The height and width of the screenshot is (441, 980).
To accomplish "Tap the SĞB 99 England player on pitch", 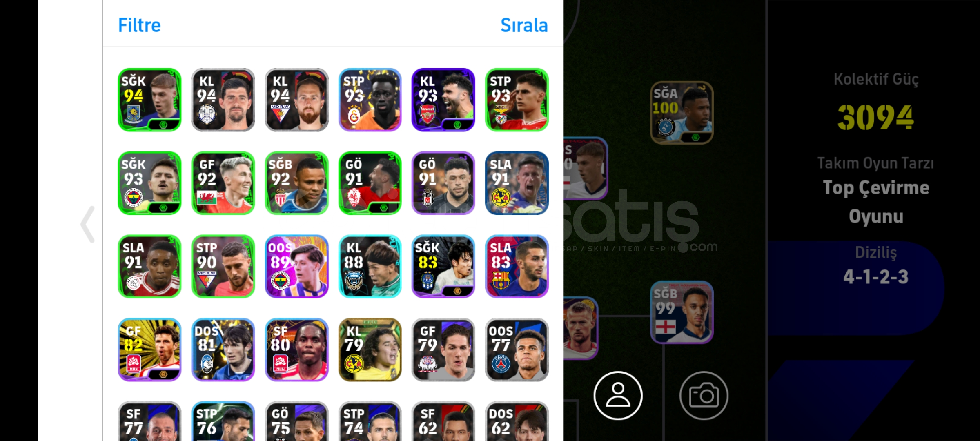I will [682, 312].
